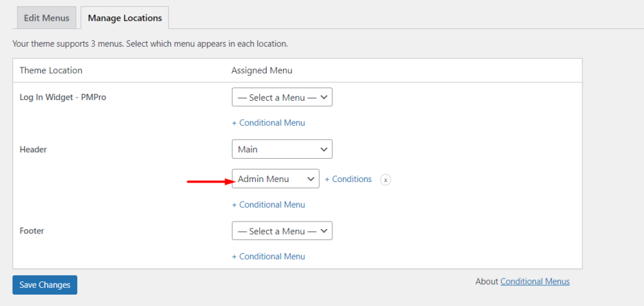Click the 'Your theme supports 3 menus' text
644x306 pixels.
(150, 44)
